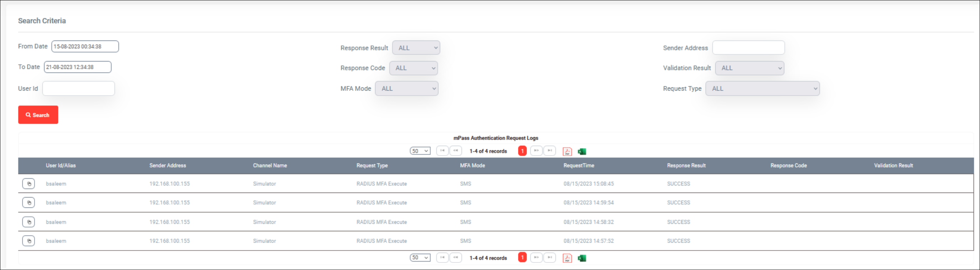Export logs to Excel from bottom pager
980x270 pixels.
pos(582,258)
